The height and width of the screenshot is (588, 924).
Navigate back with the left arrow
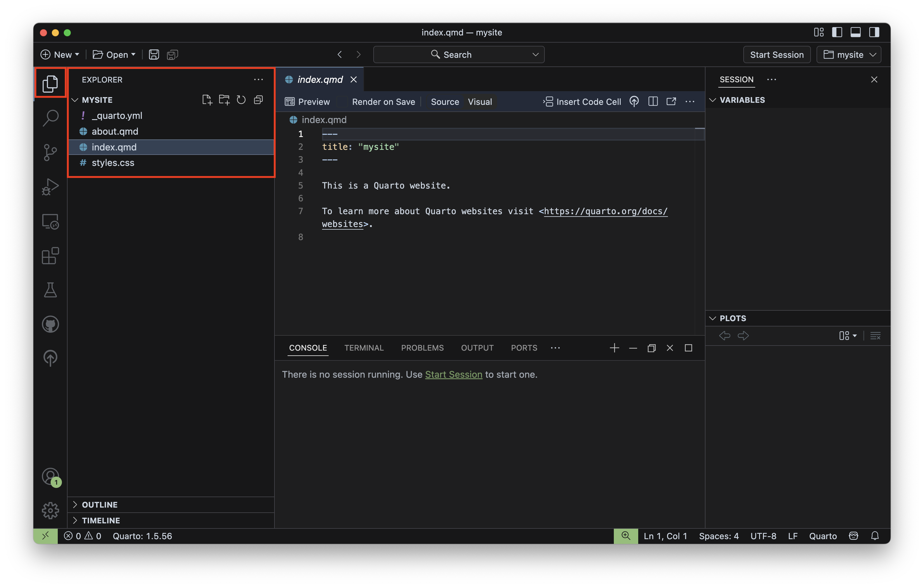340,55
